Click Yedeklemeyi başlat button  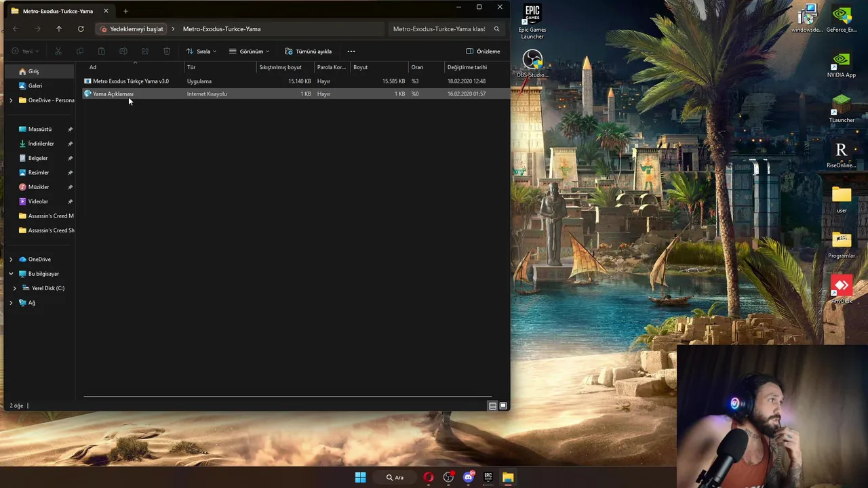(132, 29)
